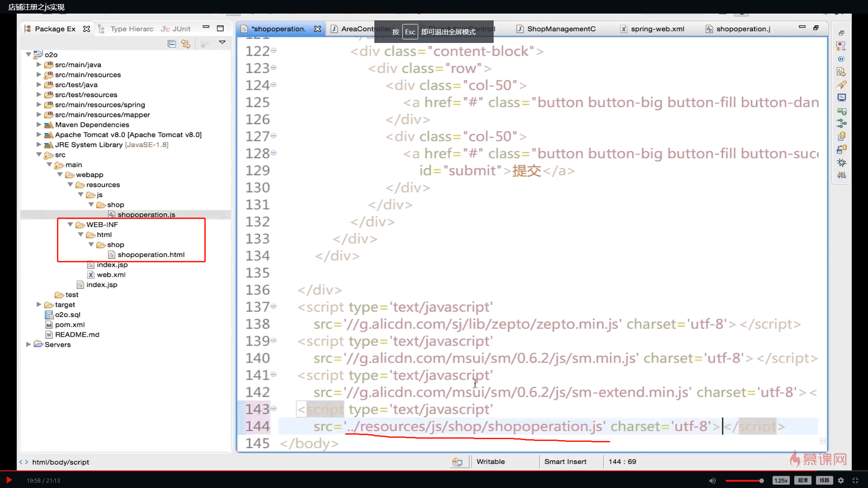Minimize the Package Explorer view pane

pyautogui.click(x=206, y=27)
